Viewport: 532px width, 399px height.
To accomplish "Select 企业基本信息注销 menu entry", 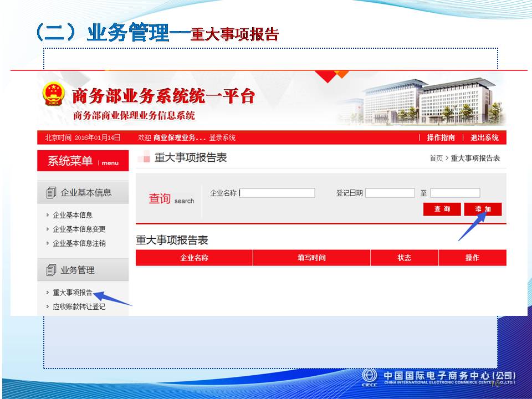I will (79, 243).
